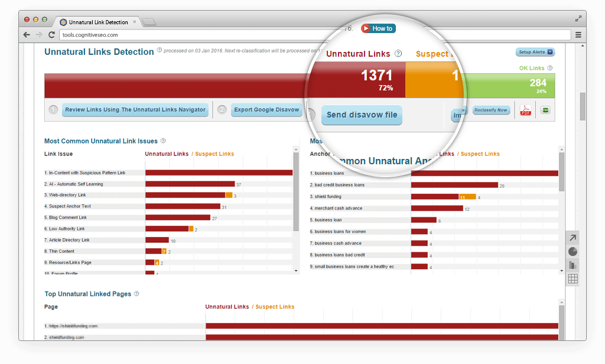Click the orange suspect links bar segment

click(x=434, y=80)
